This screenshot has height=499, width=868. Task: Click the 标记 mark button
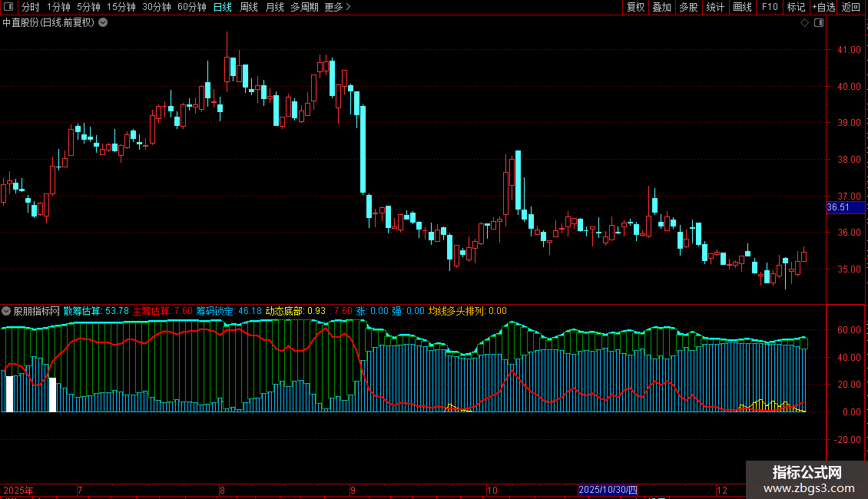[796, 7]
